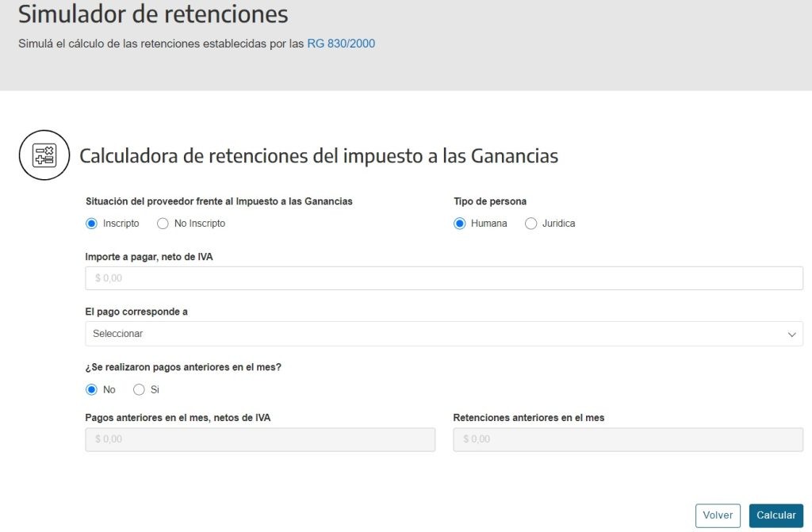This screenshot has height=532, width=812.
Task: Click the '¿Se realizaron pagos anteriores en el mes?' label
Action: click(x=183, y=367)
